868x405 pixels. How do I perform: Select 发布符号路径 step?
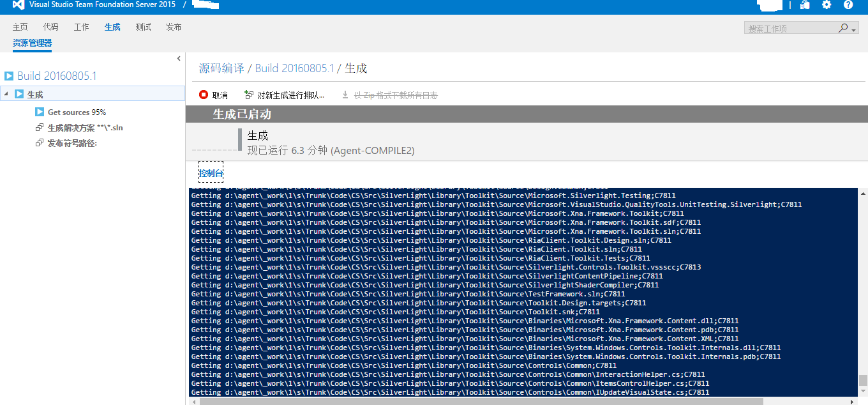tap(72, 143)
